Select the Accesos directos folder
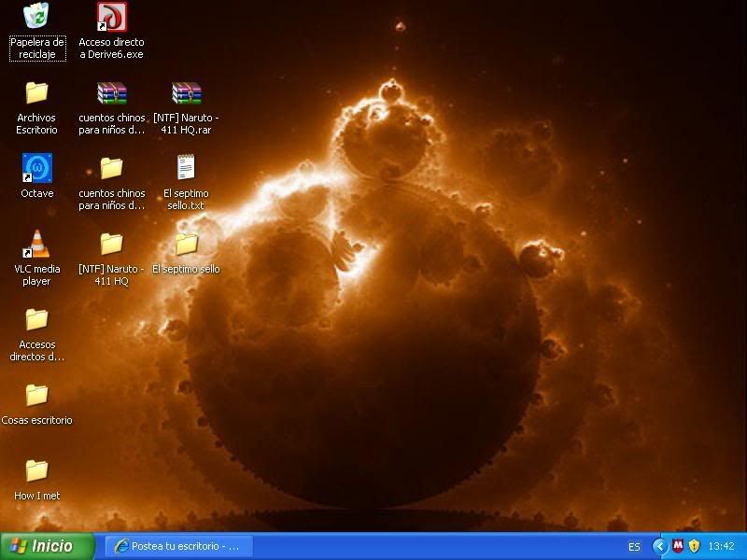 37,319
